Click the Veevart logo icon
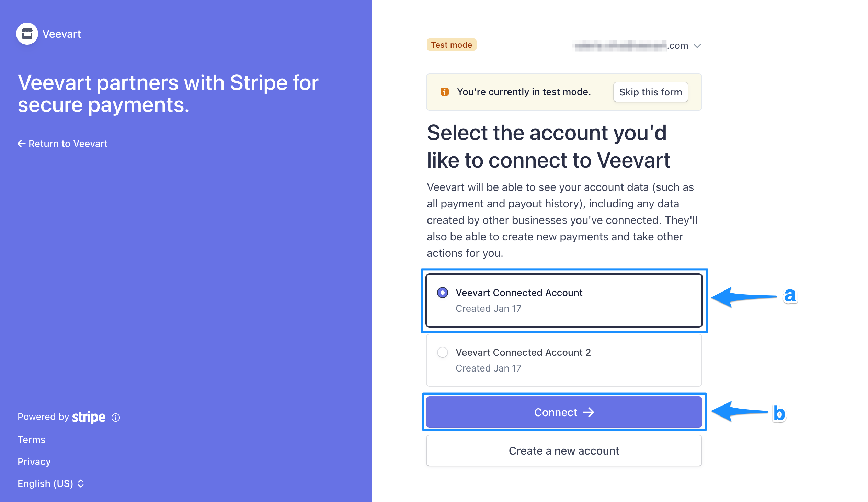868x502 pixels. [x=27, y=33]
